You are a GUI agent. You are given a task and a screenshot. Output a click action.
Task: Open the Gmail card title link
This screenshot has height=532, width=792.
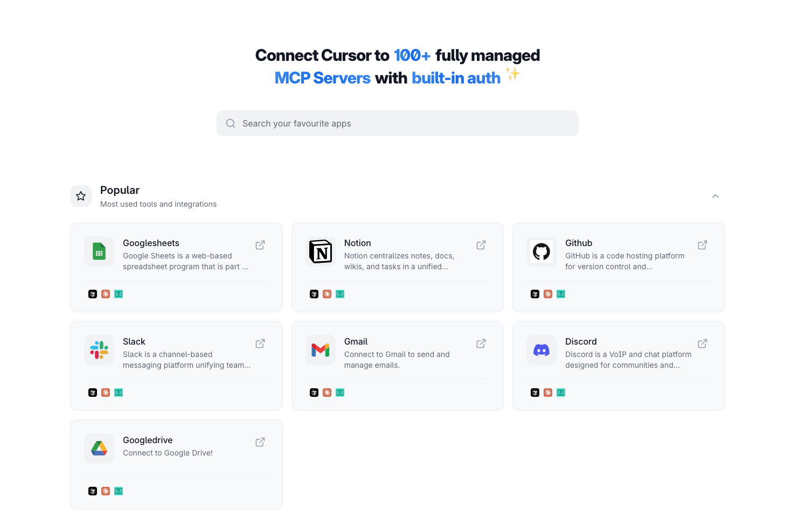point(356,341)
